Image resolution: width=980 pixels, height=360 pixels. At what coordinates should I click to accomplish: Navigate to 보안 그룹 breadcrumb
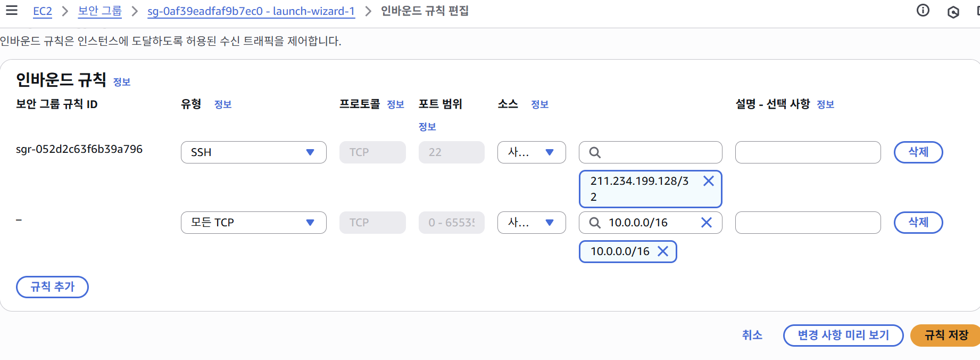click(x=99, y=11)
